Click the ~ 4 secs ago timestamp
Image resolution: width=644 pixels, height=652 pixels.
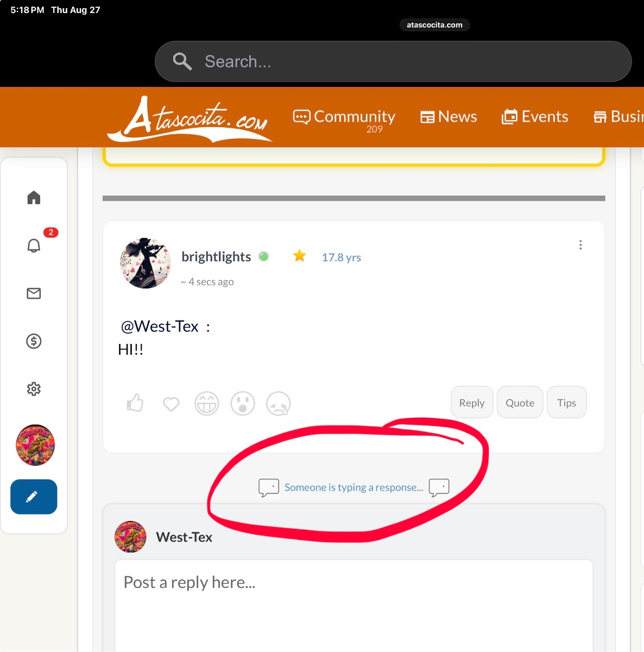click(x=207, y=282)
